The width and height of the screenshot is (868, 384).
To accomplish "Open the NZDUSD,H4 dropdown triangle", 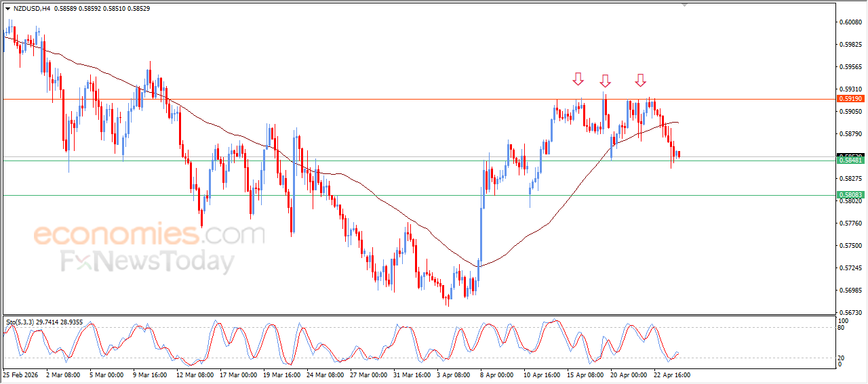I will point(7,9).
